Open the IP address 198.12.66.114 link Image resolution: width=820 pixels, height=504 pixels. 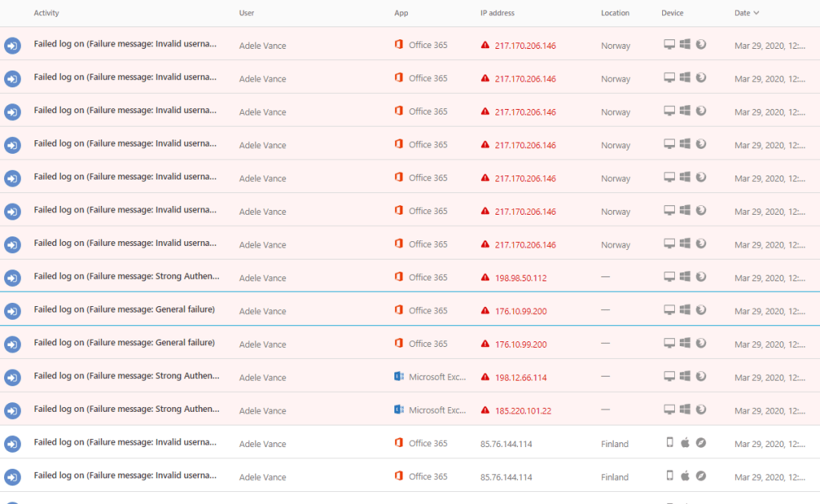coord(520,377)
